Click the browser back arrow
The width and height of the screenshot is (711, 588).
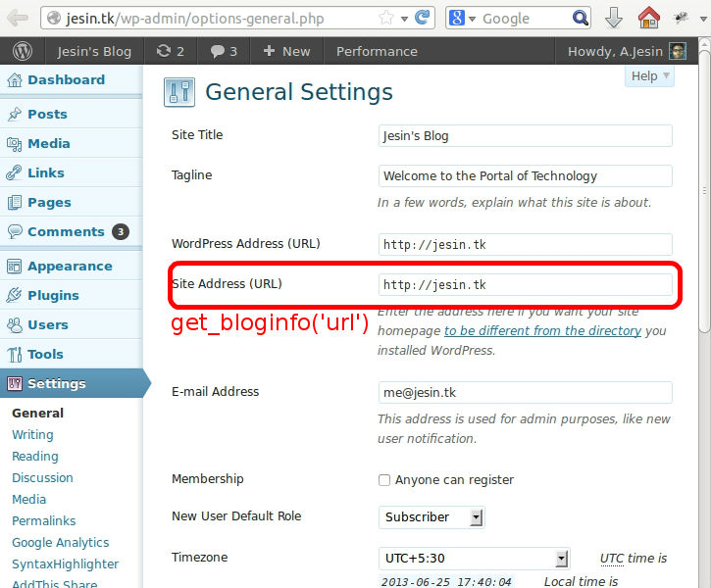tap(18, 18)
